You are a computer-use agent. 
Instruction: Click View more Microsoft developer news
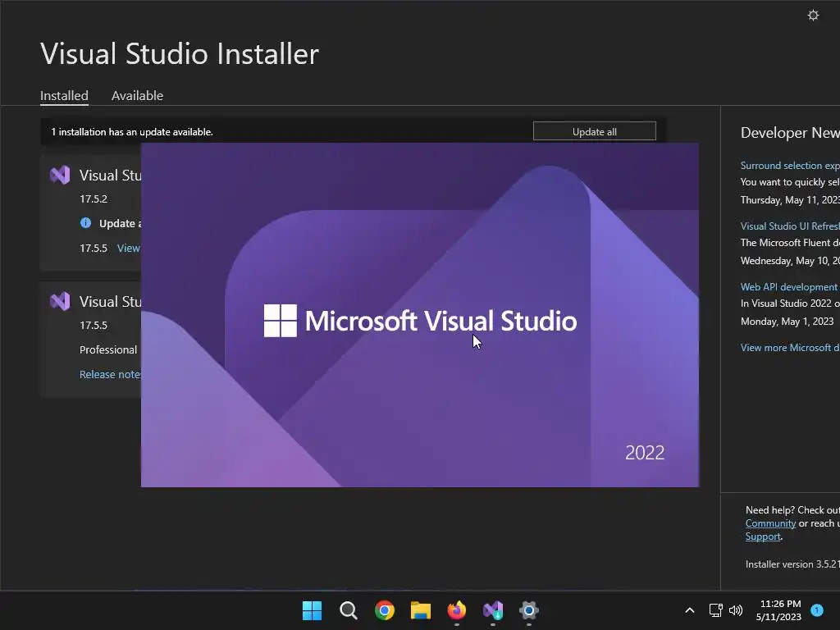(790, 348)
